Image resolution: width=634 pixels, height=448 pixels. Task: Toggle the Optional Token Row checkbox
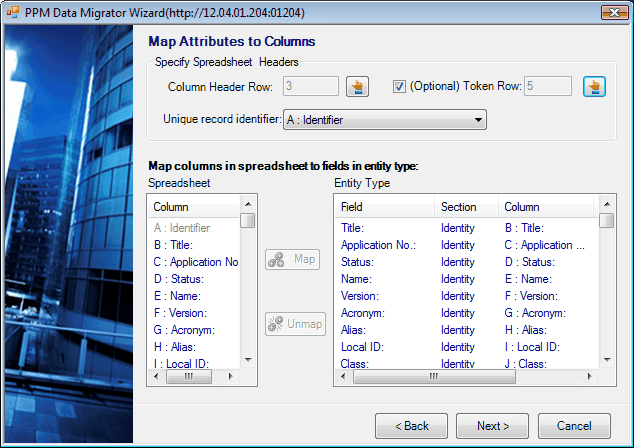(399, 86)
